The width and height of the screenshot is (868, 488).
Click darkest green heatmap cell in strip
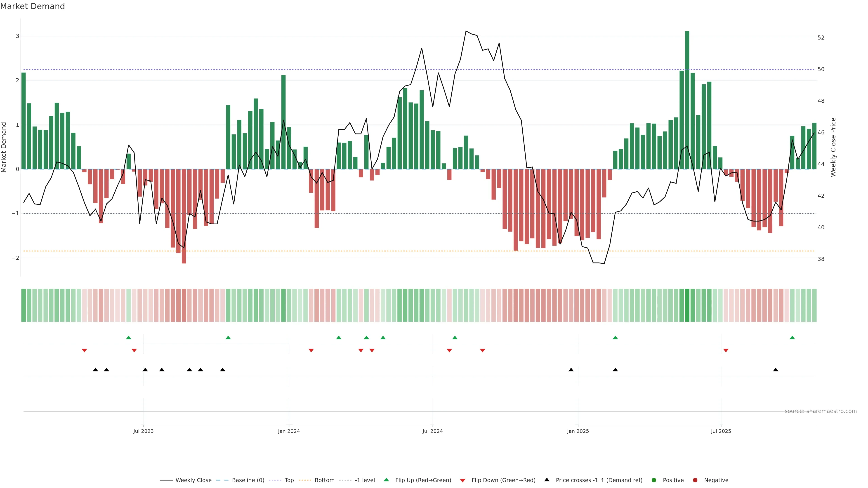[687, 305]
